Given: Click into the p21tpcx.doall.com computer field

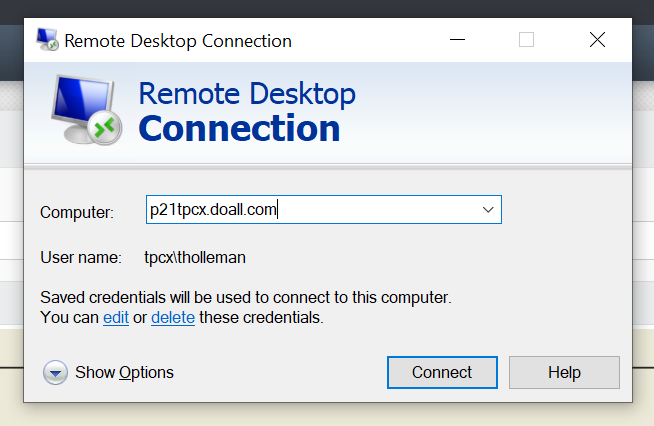Looking at the screenshot, I should (x=300, y=210).
